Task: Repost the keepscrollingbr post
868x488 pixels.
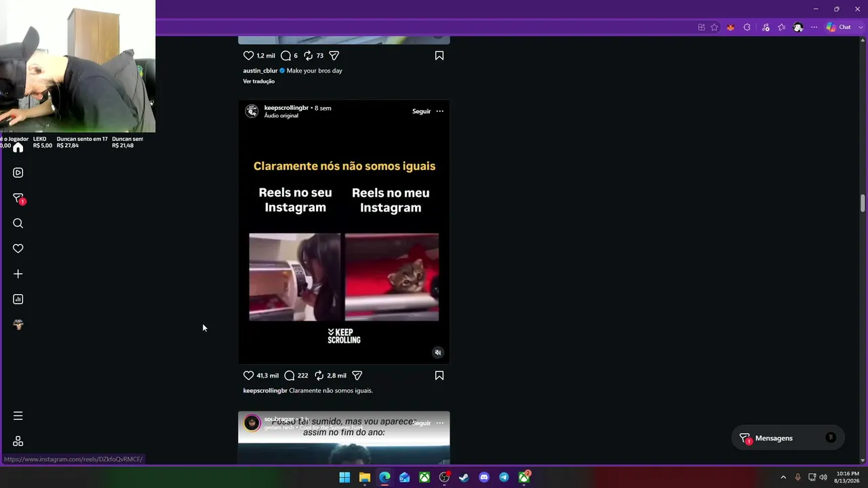Action: coord(319,375)
